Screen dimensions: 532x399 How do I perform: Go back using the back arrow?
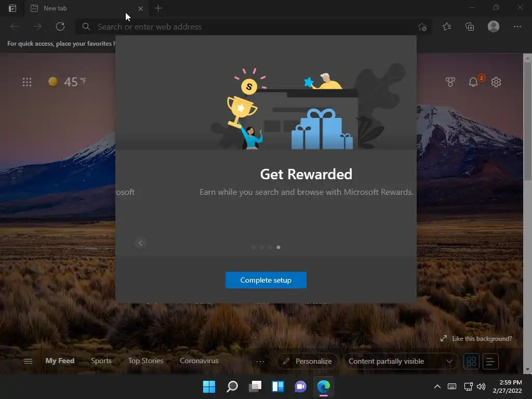(x=15, y=26)
